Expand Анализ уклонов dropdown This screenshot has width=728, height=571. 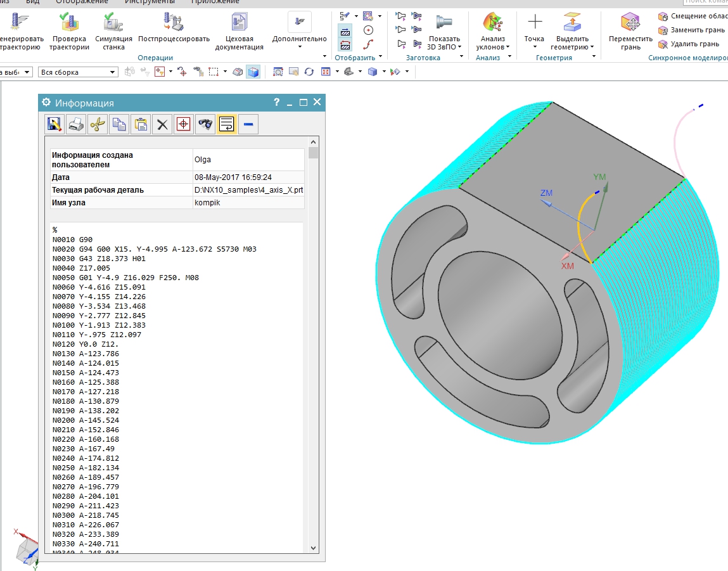pyautogui.click(x=508, y=47)
